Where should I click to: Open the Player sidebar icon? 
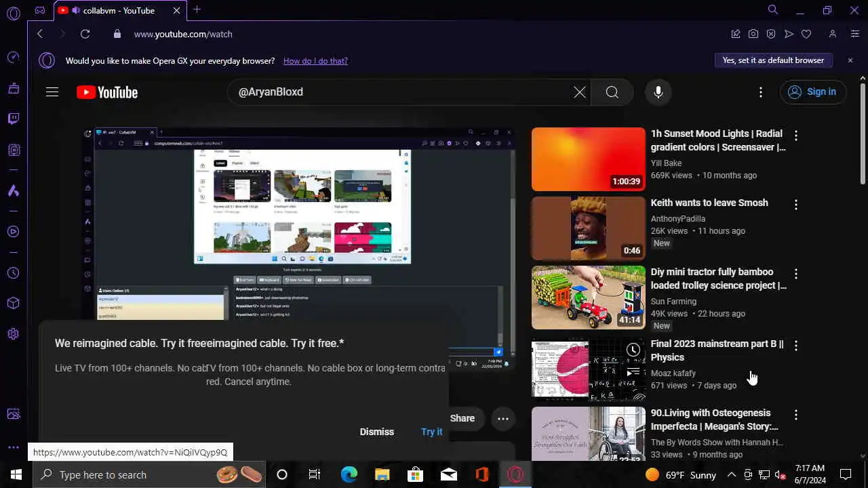pos(14,232)
